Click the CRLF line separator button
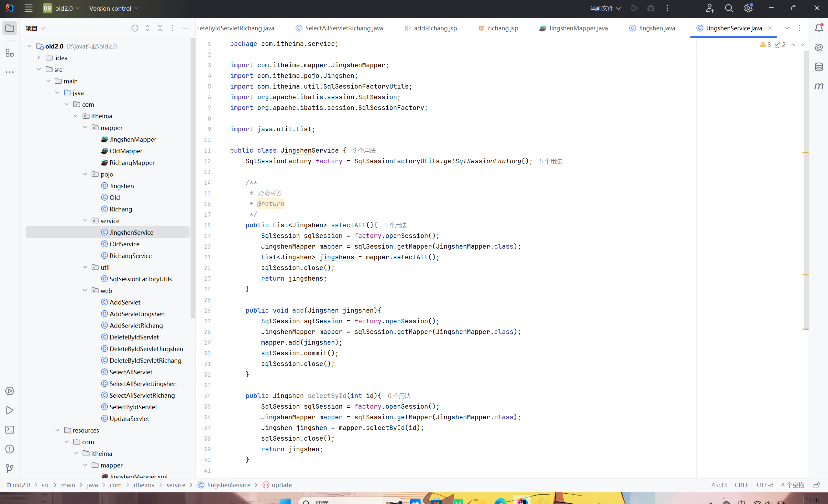The width and height of the screenshot is (828, 504). click(741, 485)
